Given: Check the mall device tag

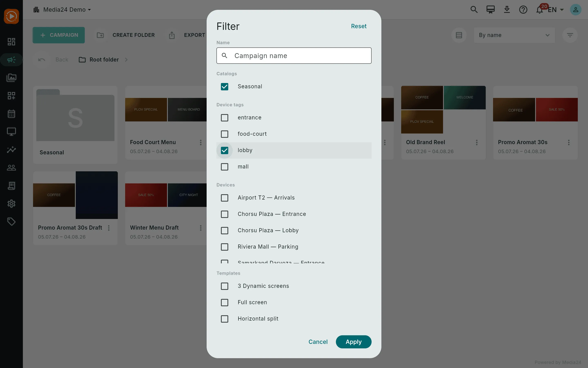Looking at the screenshot, I should (x=225, y=167).
